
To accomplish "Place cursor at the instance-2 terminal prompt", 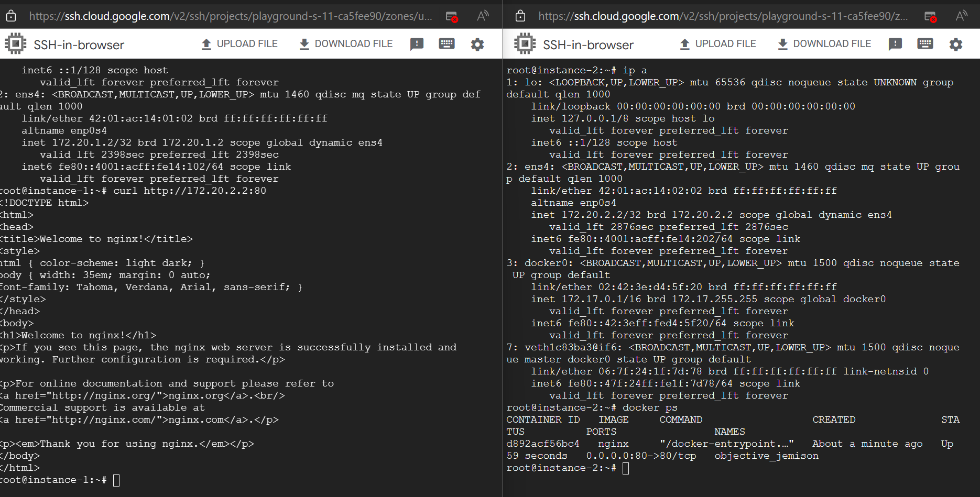I will tap(626, 468).
